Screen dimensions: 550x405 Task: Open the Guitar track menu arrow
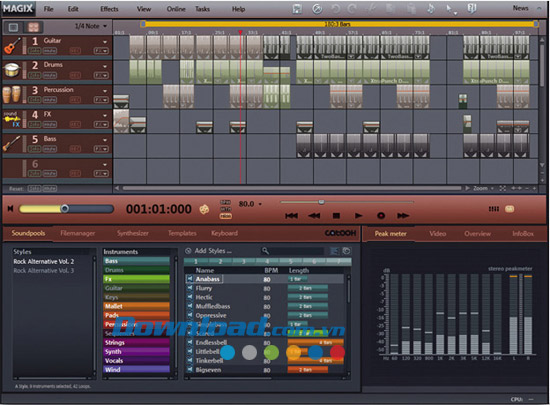(x=105, y=42)
